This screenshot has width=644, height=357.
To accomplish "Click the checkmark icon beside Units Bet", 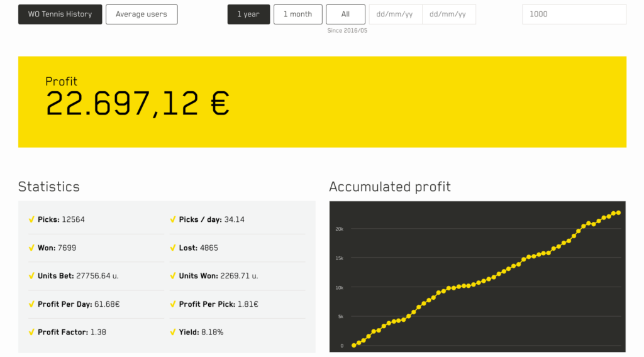I will (x=31, y=276).
